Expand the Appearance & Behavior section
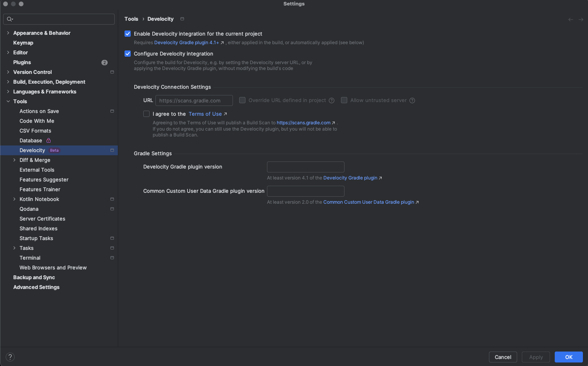The image size is (588, 366). click(x=7, y=33)
